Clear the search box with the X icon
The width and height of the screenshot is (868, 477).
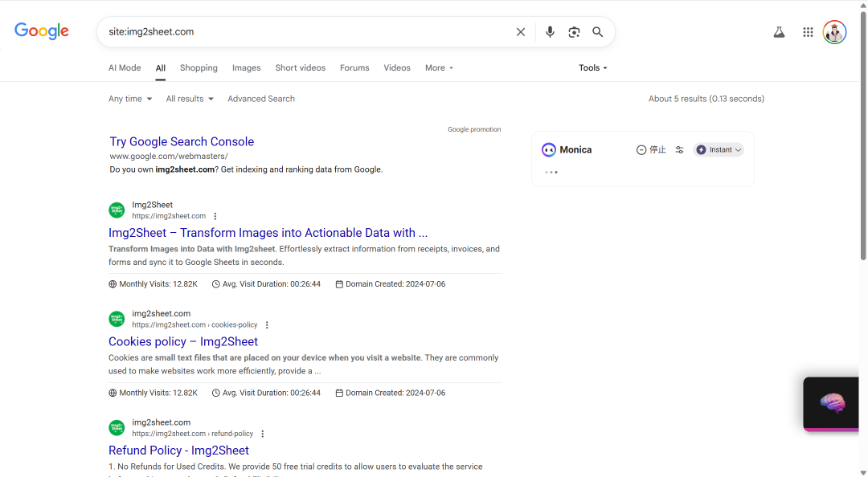520,32
